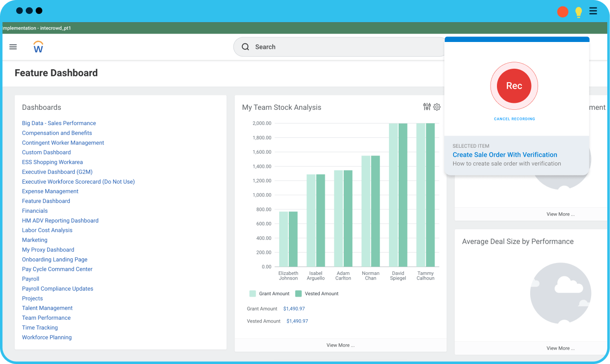The image size is (610, 364).
Task: Click View More under Stock Analysis chart
Action: tap(341, 345)
